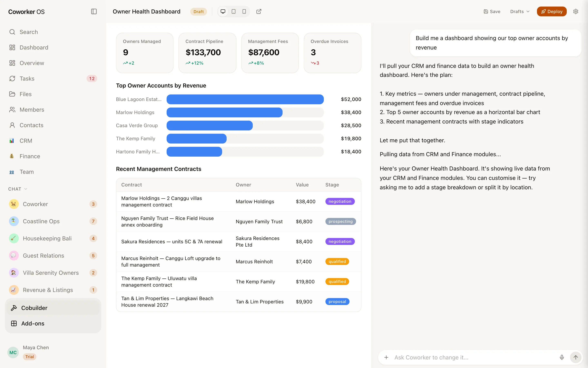Screen dimensions: 588x368
Task: Click the Tasks 12 count badge
Action: click(92, 79)
